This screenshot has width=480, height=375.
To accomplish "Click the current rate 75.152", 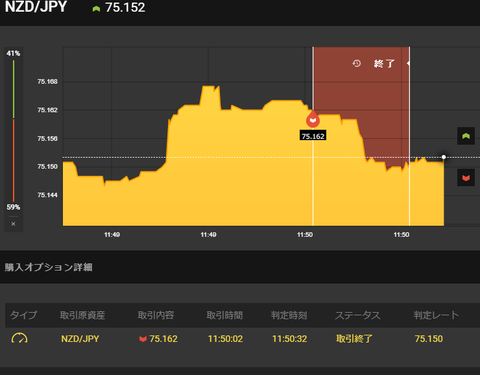I will (x=125, y=7).
